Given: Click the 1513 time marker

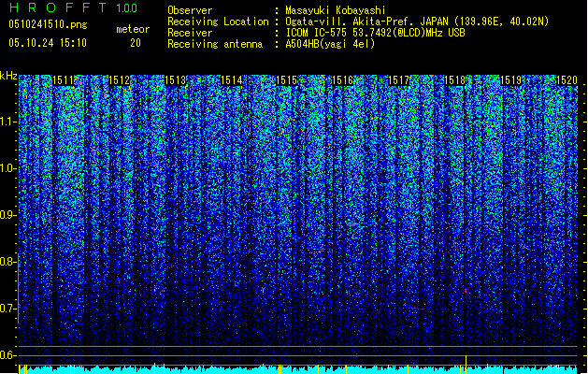Looking at the screenshot, I should point(175,80).
